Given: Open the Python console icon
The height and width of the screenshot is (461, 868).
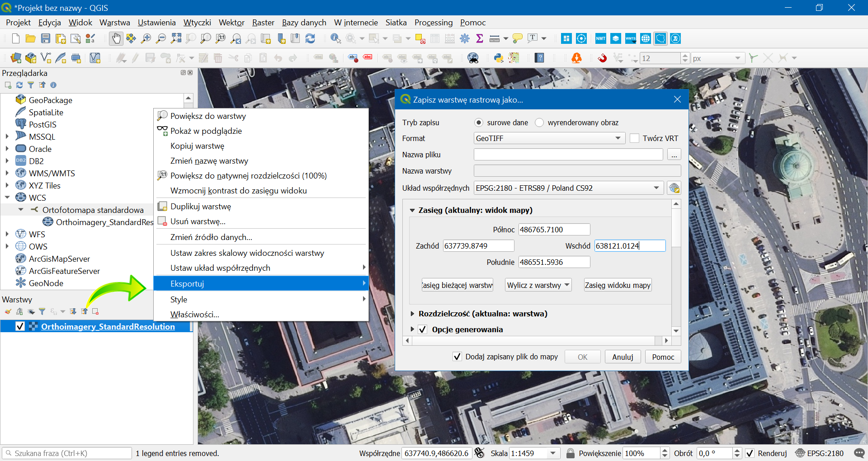Looking at the screenshot, I should click(499, 58).
